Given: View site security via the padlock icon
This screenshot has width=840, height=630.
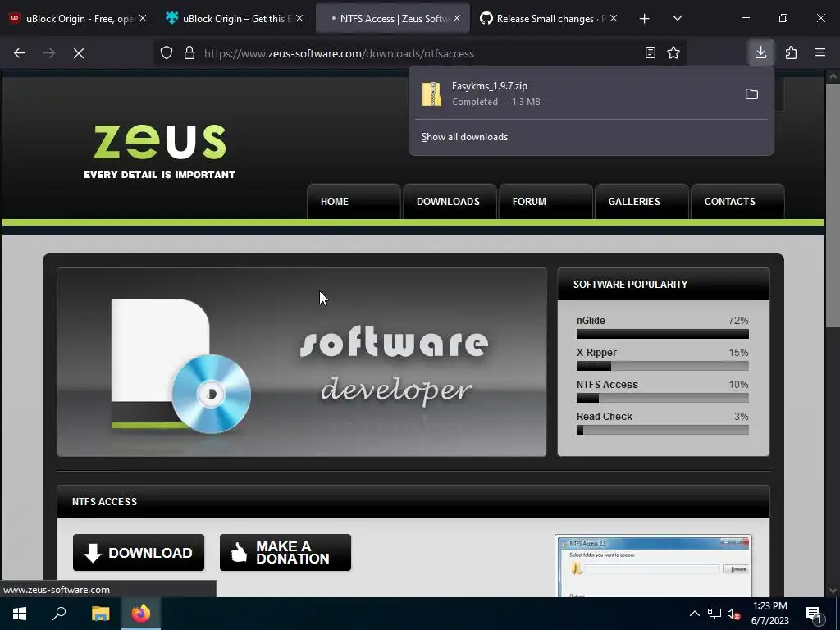Looking at the screenshot, I should click(189, 53).
